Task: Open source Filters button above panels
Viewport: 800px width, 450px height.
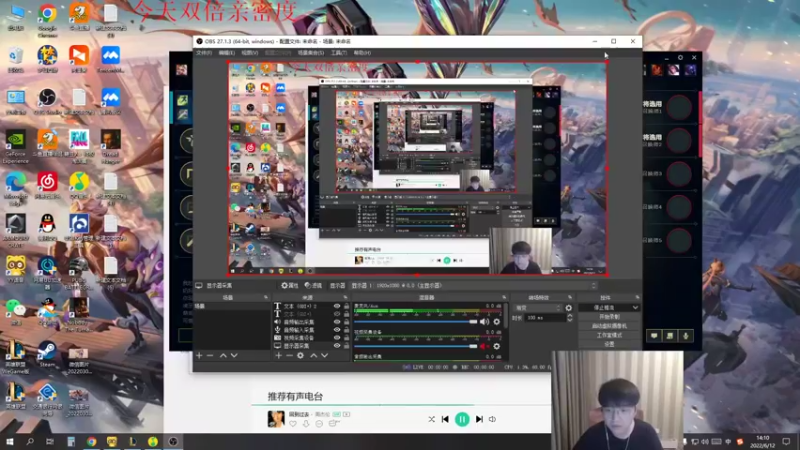Action: pyautogui.click(x=313, y=286)
